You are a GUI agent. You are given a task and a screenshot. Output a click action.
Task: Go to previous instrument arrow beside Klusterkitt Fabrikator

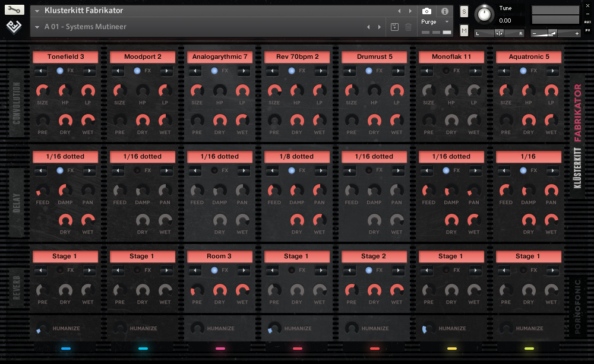tap(399, 11)
